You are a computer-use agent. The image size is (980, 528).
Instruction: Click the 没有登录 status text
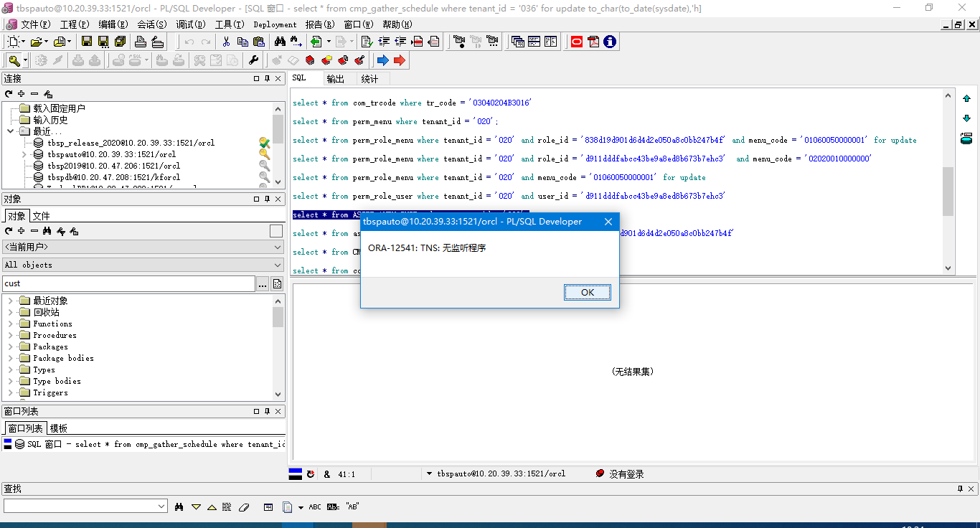pos(626,474)
